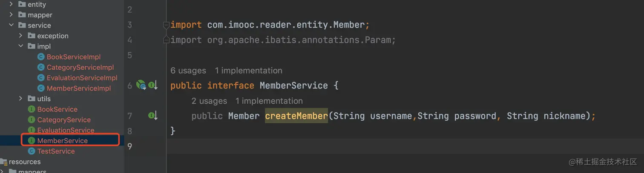Viewport: 644px width, 173px height.
Task: Expand the entity folder chevron
Action: coord(11,4)
